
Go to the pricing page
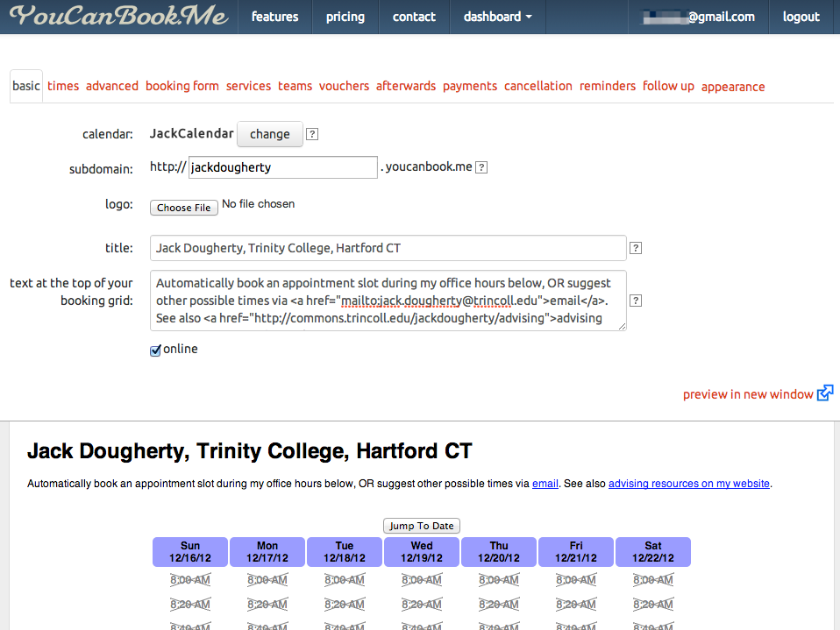345,17
